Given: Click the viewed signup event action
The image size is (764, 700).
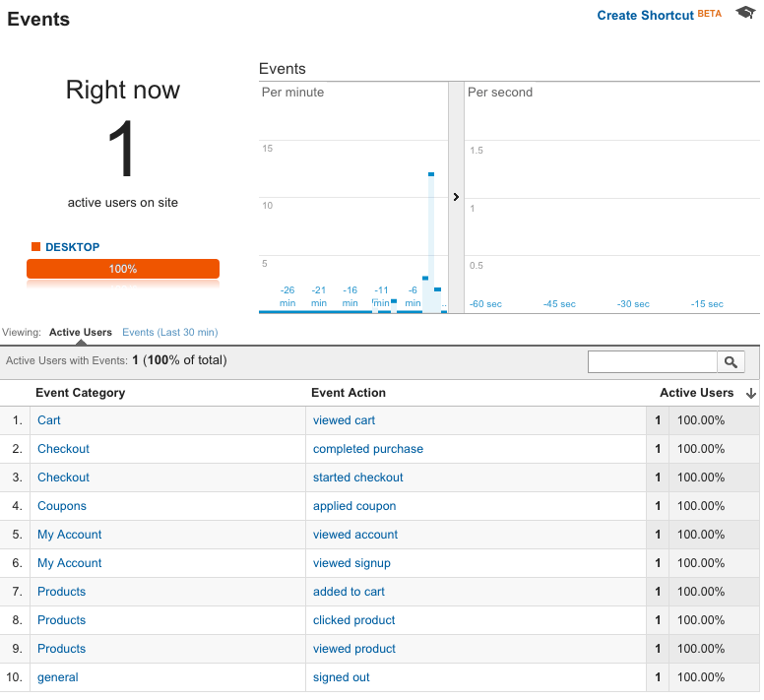Looking at the screenshot, I should [351, 563].
